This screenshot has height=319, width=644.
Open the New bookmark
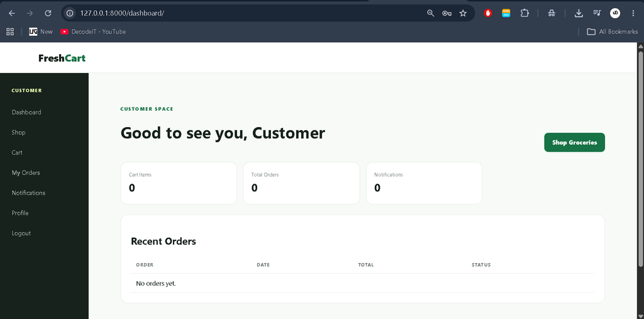coord(41,31)
